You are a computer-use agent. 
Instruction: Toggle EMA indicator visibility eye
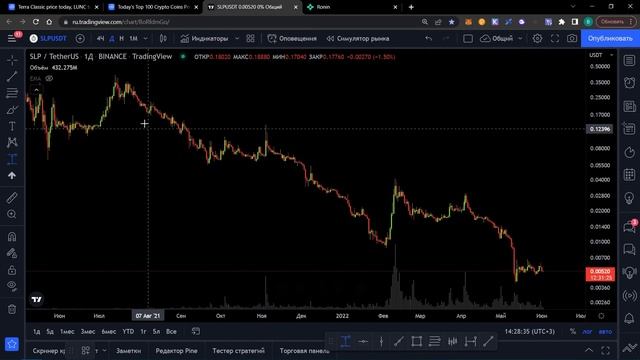[x=49, y=78]
